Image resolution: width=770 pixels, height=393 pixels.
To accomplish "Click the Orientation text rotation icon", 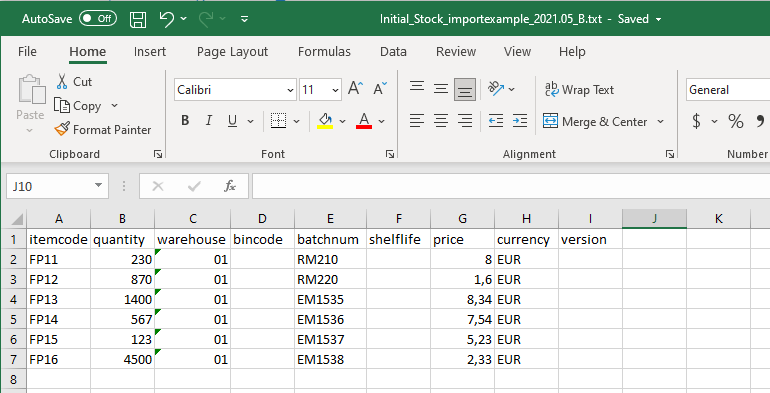I will 496,89.
